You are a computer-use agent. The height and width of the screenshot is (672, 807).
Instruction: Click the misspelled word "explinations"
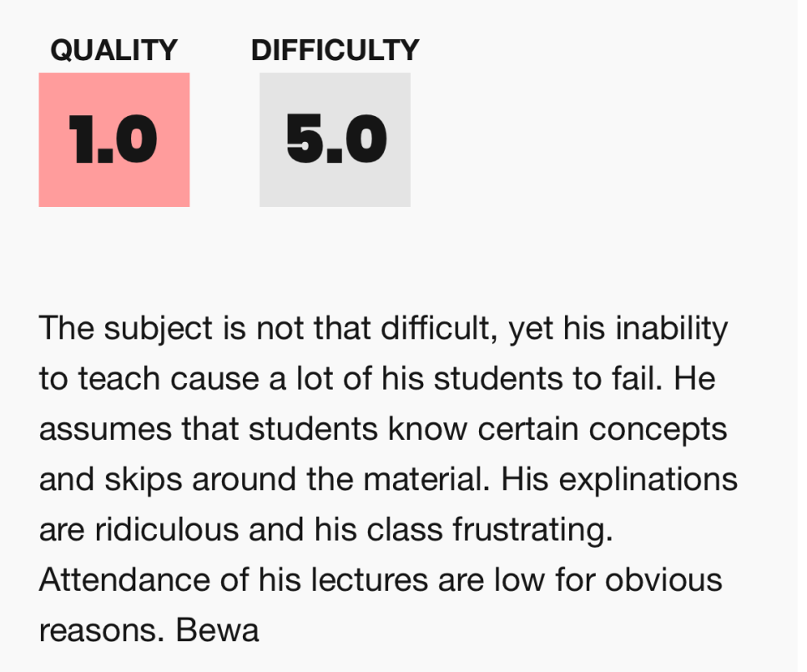[648, 480]
